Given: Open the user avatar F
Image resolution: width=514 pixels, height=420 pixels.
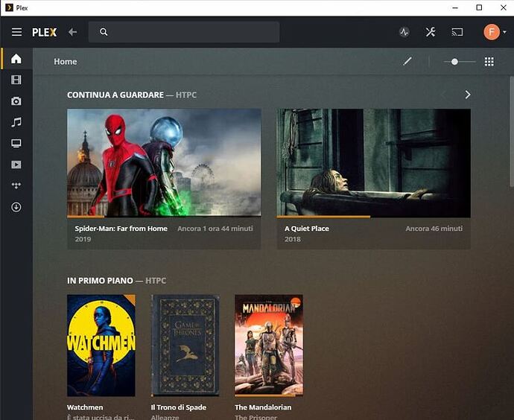Looking at the screenshot, I should click(x=492, y=32).
